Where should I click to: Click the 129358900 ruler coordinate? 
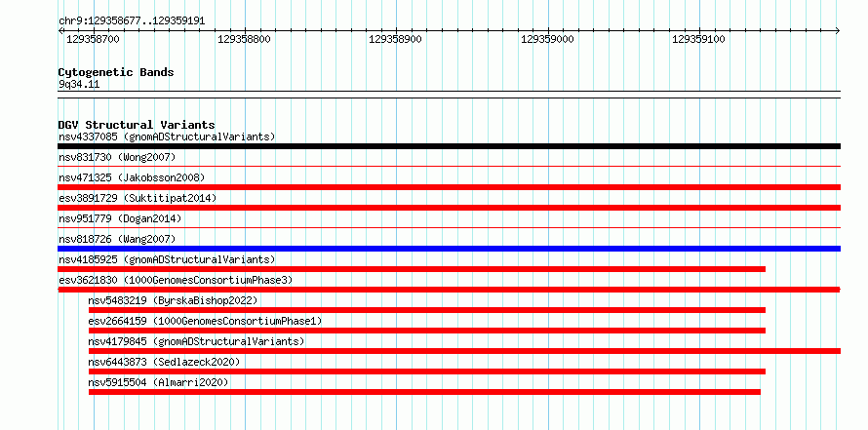tap(395, 39)
